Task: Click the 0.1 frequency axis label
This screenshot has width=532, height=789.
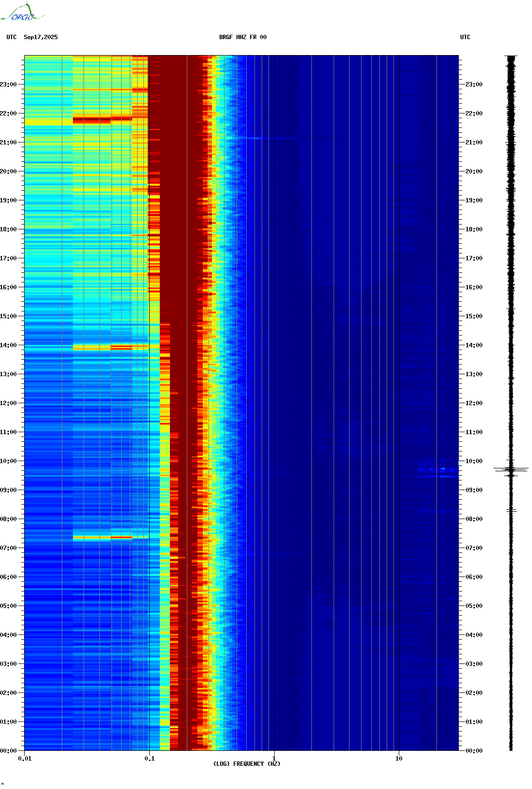Action: point(150,759)
